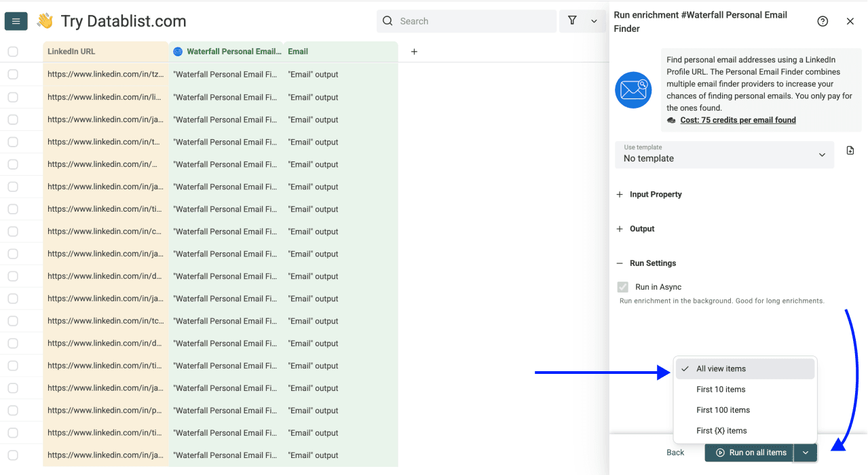Click the save-as-template document icon
Screen dimensions: 868x475
pyautogui.click(x=850, y=150)
